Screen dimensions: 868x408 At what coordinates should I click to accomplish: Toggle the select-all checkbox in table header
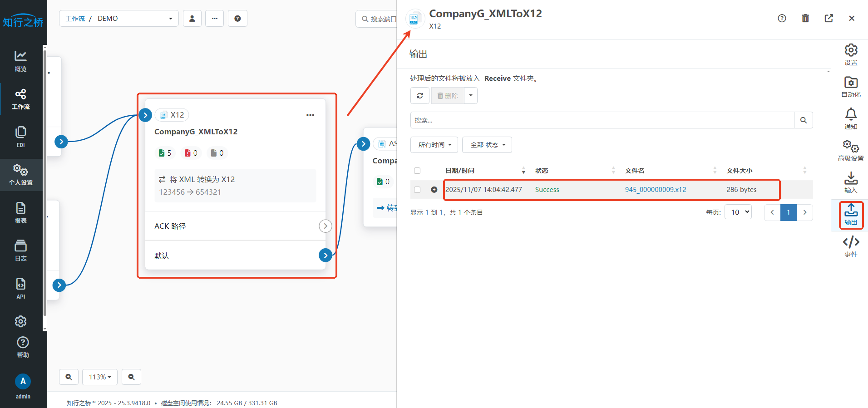pos(417,171)
